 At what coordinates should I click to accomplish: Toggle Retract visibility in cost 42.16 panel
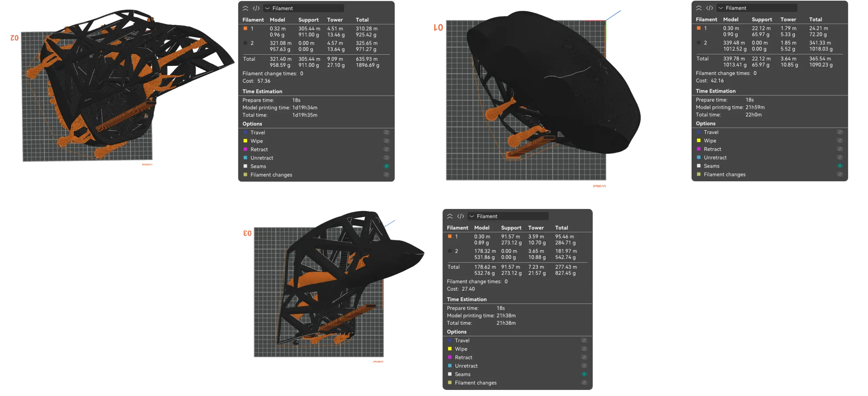pyautogui.click(x=840, y=149)
